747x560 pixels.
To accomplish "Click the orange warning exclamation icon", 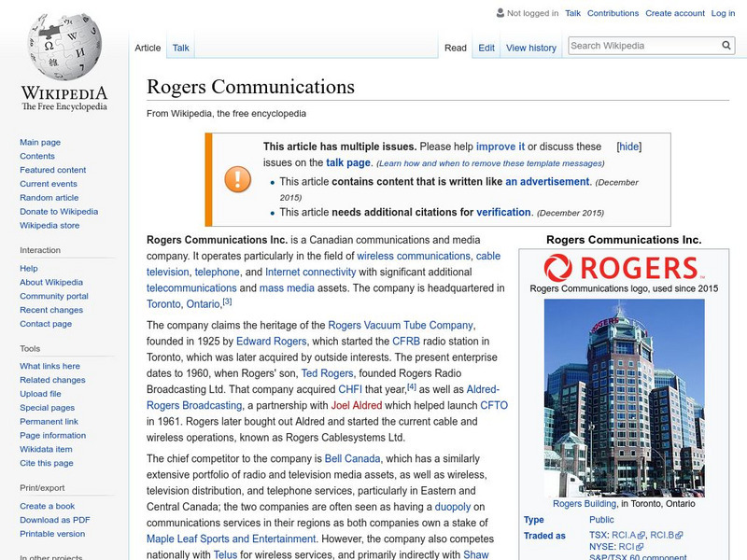I will coord(238,179).
